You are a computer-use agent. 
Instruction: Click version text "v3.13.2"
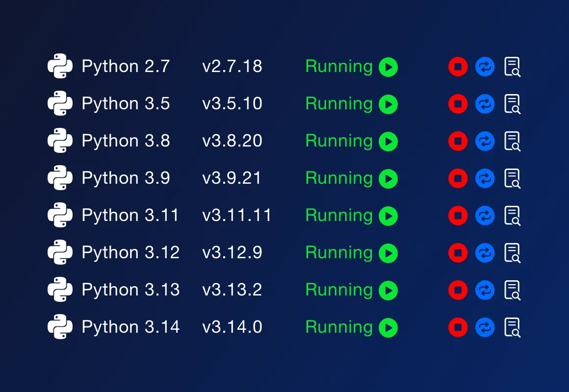click(232, 290)
